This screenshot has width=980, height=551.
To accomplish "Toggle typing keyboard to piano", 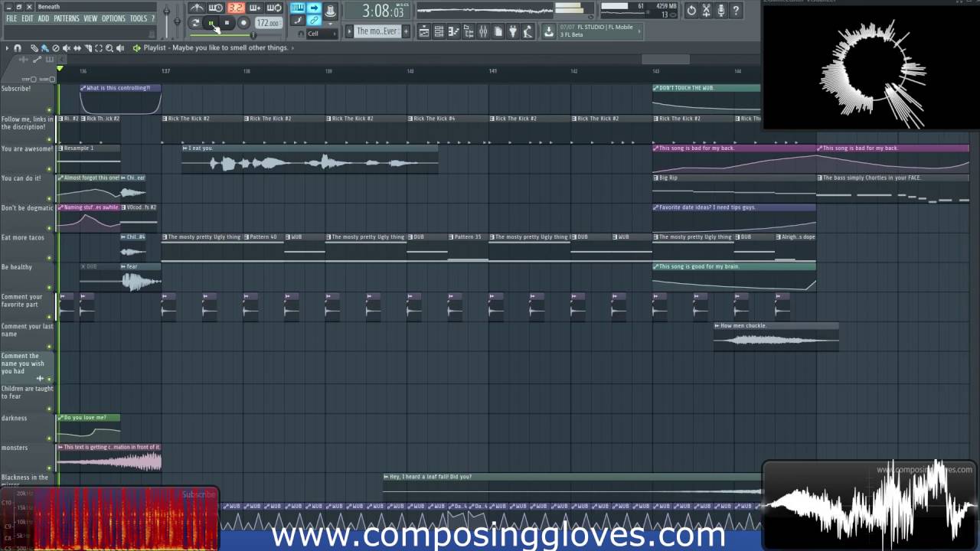I will point(297,8).
